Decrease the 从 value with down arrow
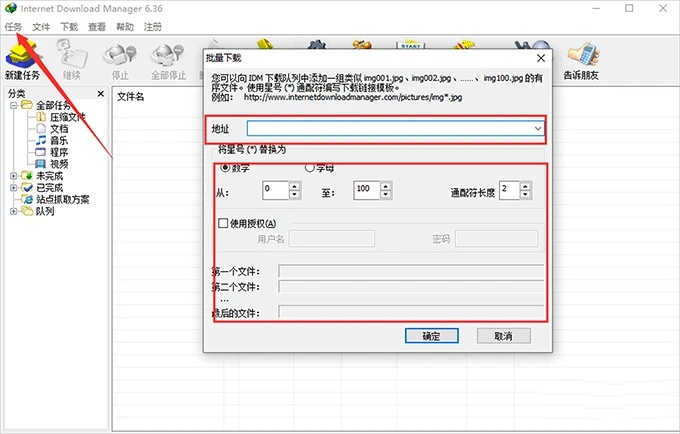Viewport: 680px width, 434px height. tap(294, 195)
